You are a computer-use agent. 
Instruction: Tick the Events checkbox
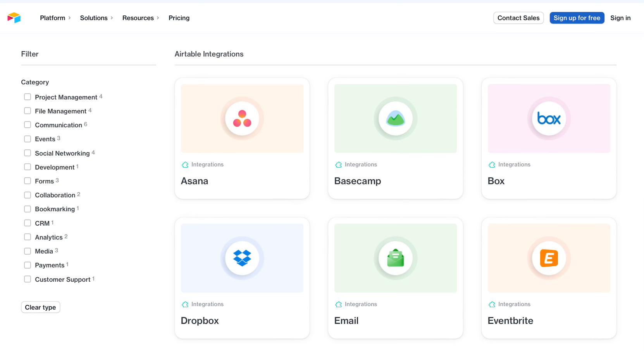[x=28, y=139]
